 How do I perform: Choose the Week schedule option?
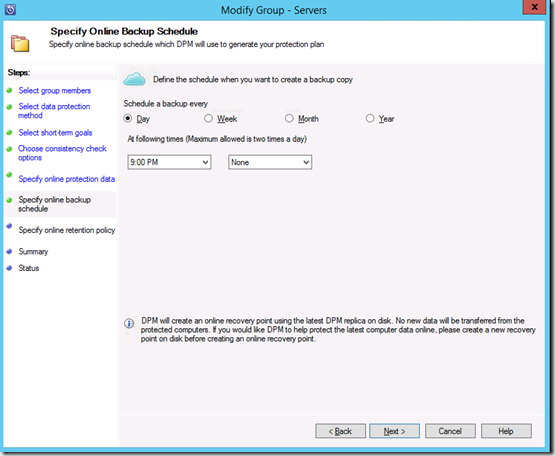(208, 118)
